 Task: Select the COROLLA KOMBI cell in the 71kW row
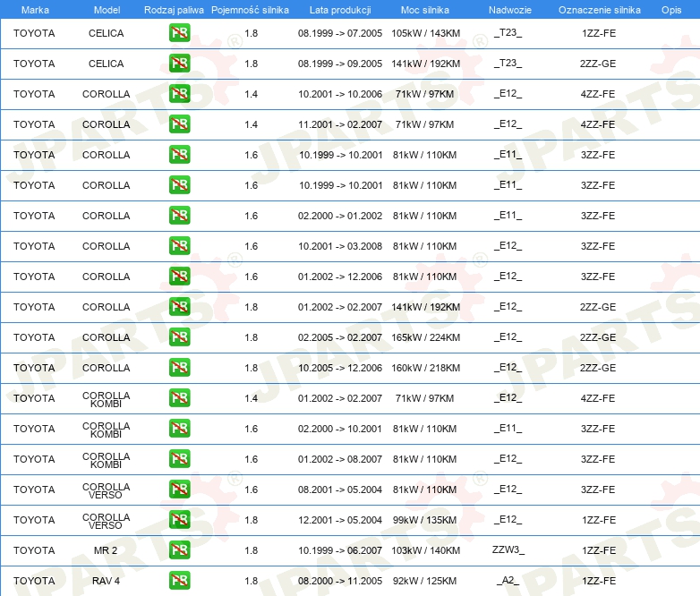click(x=106, y=399)
